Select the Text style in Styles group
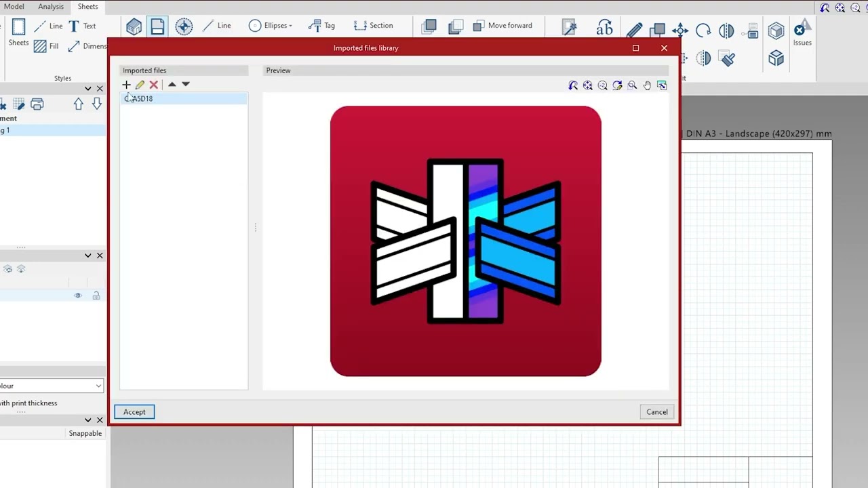This screenshot has width=868, height=488. coord(82,26)
